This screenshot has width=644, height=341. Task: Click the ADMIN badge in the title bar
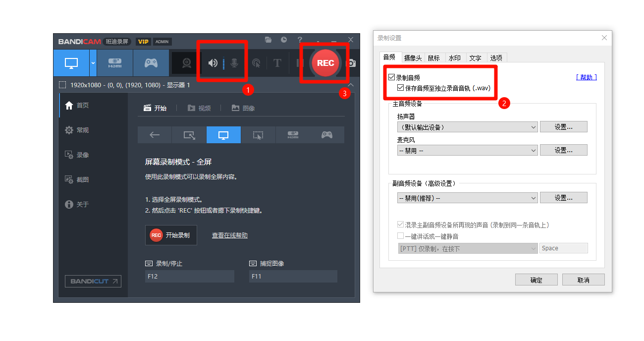click(x=162, y=42)
